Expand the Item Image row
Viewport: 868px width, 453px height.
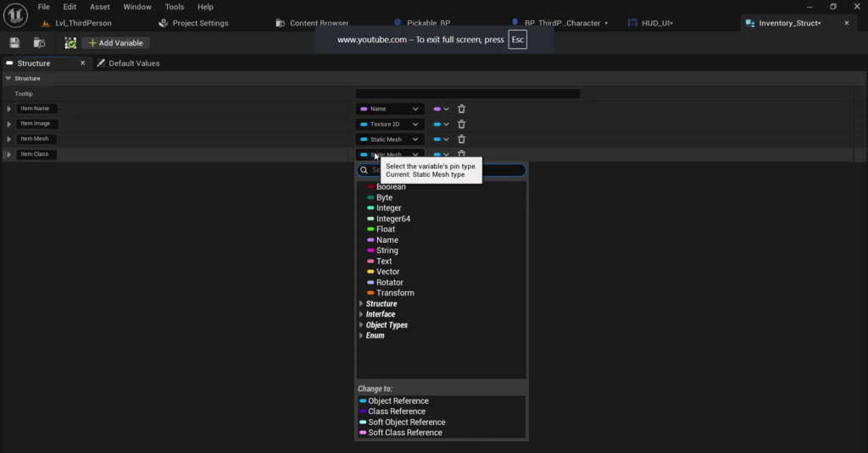pos(8,124)
